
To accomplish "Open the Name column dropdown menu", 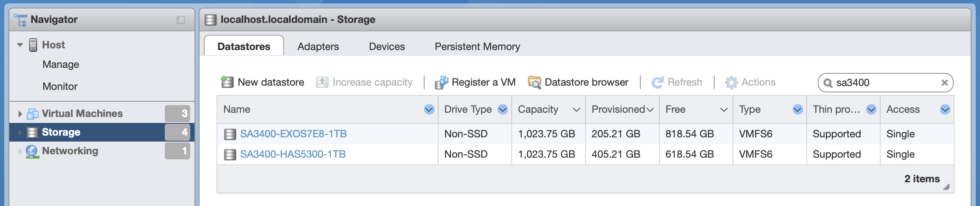I will click(x=429, y=109).
